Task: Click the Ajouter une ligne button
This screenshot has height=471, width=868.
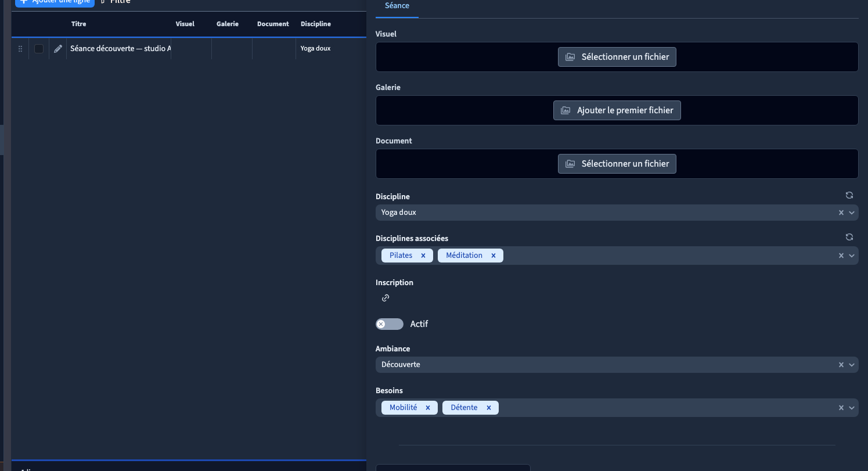Action: point(55,2)
